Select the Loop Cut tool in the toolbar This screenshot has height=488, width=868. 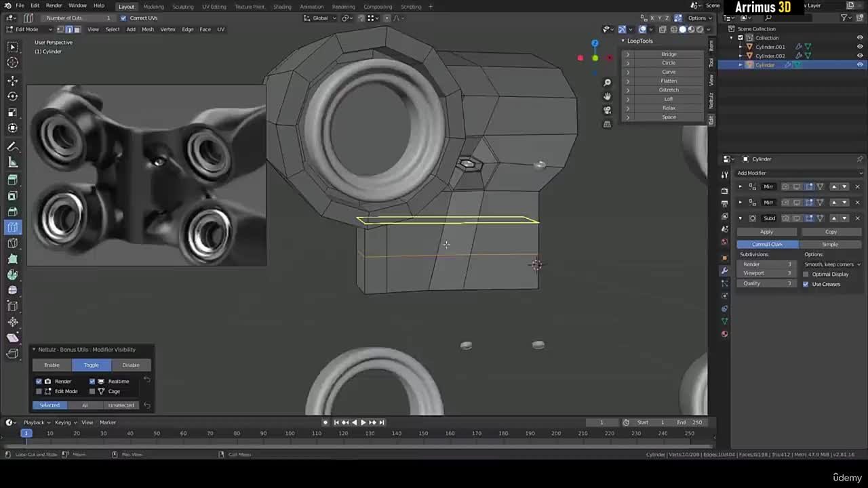pyautogui.click(x=12, y=228)
